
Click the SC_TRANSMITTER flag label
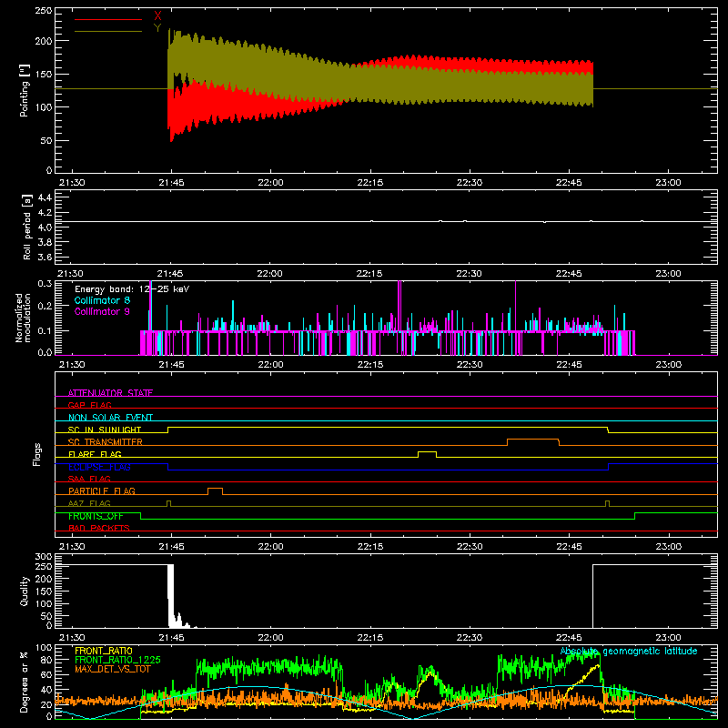106,442
